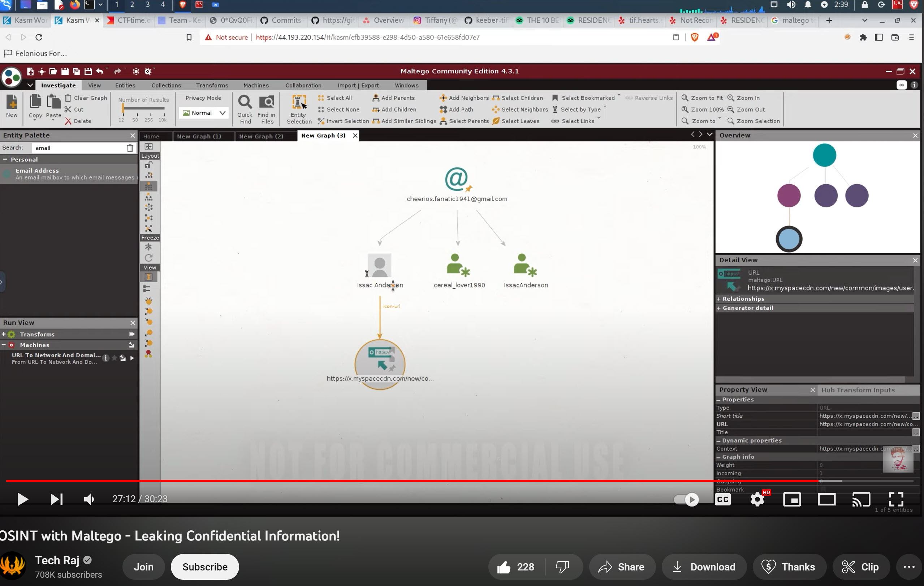This screenshot has width=924, height=586.
Task: Click the Add Parents icon
Action: point(376,98)
